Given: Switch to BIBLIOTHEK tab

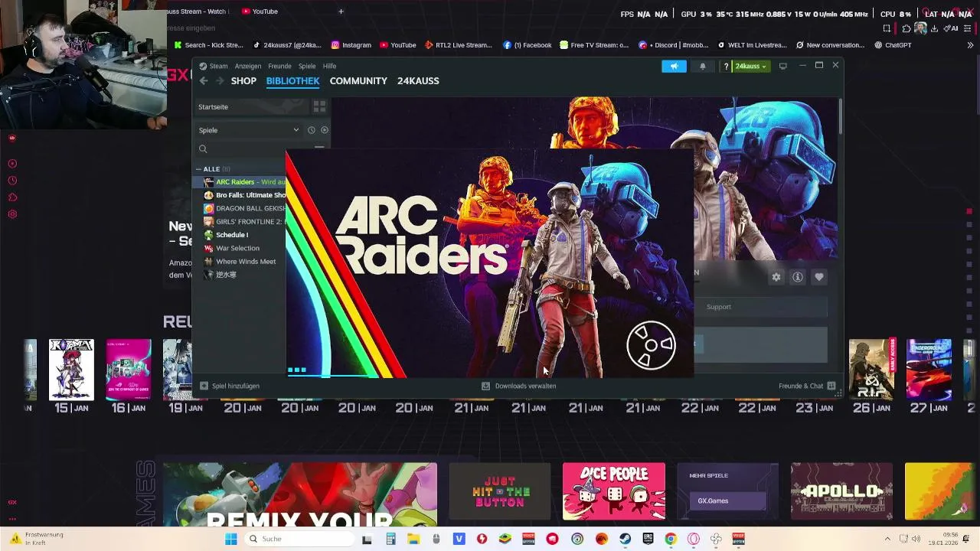Looking at the screenshot, I should coord(292,81).
